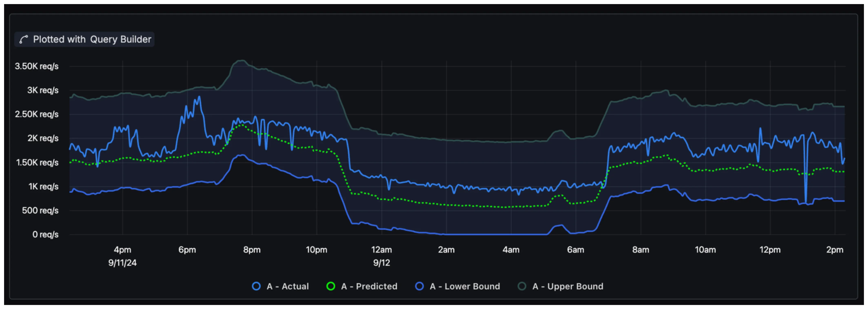The height and width of the screenshot is (309, 868).
Task: Toggle the 'A - Actual' legend series
Action: coord(280,286)
